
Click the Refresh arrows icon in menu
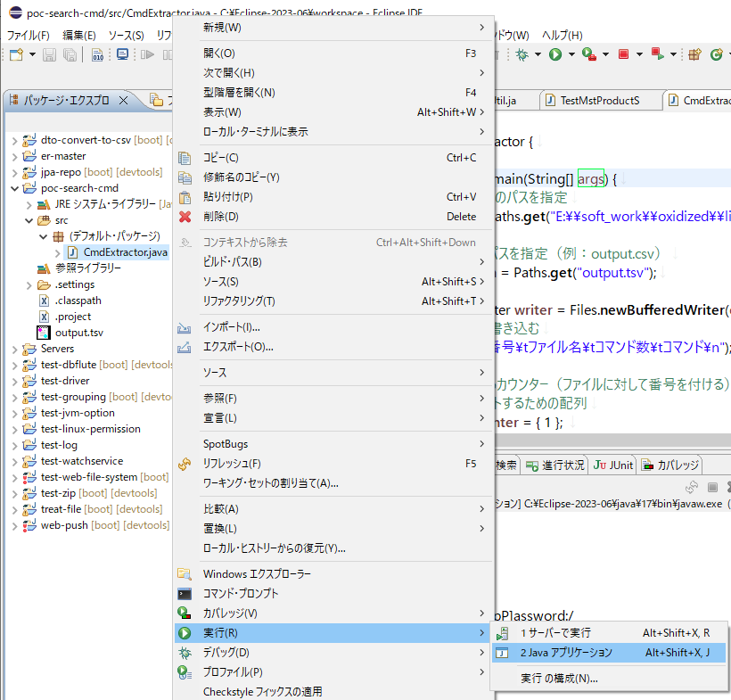[x=185, y=464]
